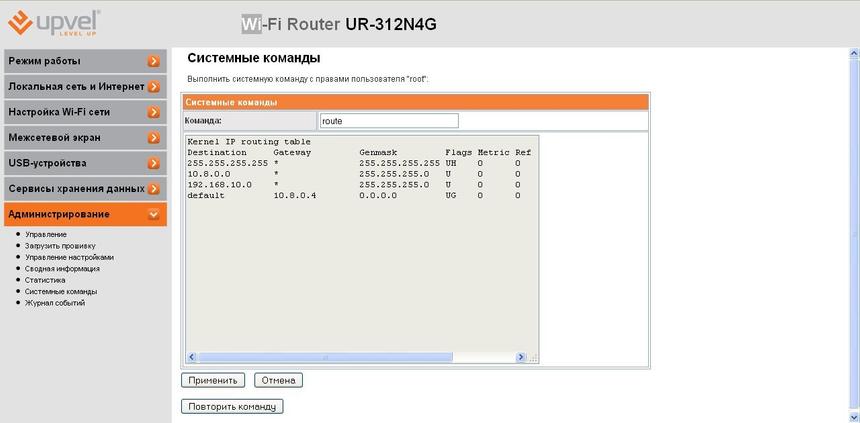
Task: Click left arrow of the output scrollbar
Action: click(191, 357)
